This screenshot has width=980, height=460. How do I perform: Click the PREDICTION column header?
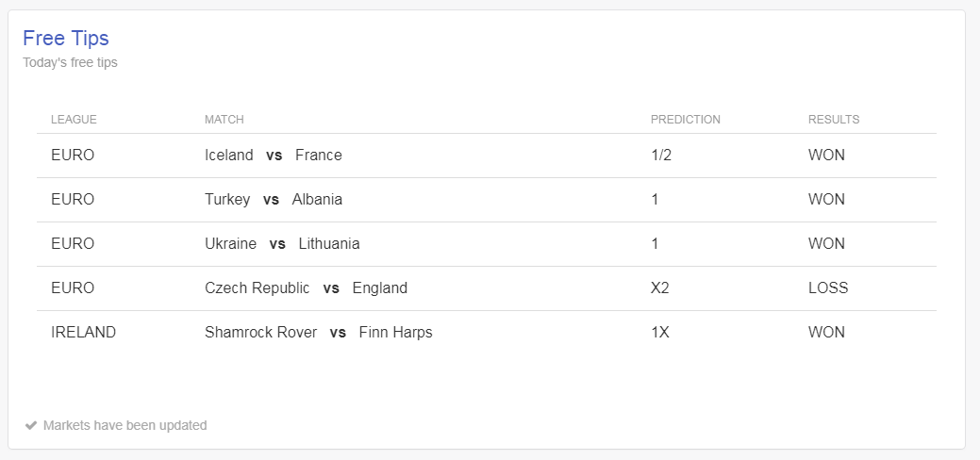click(x=685, y=120)
